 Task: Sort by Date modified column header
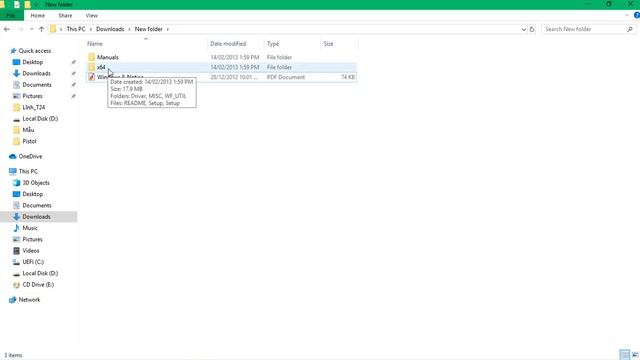coord(228,44)
